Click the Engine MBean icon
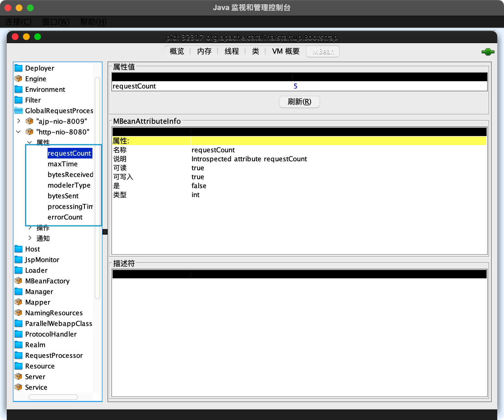This screenshot has height=420, width=504. 18,79
